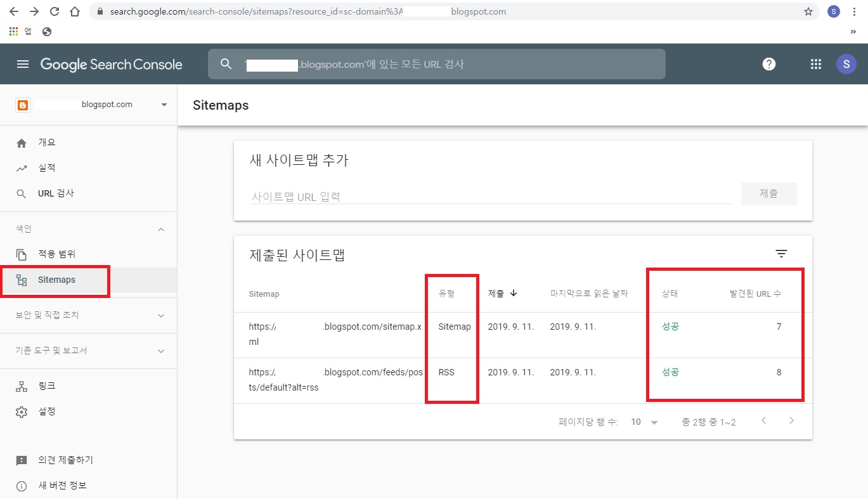Expand the 기존 도구 및 보고서 section
This screenshot has height=499, width=868.
[x=161, y=351]
